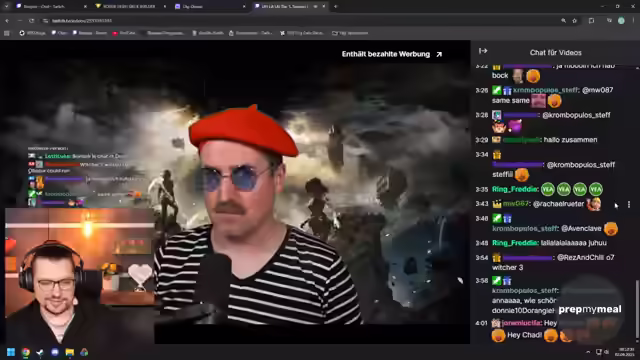Click the 3:35 chat timestamp
640x360 pixels.
click(482, 189)
